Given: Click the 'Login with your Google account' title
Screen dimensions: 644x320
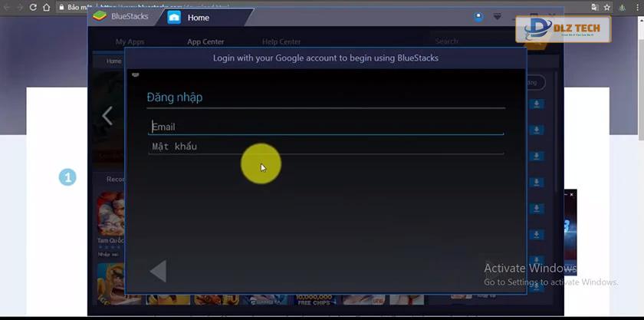Looking at the screenshot, I should click(326, 58).
